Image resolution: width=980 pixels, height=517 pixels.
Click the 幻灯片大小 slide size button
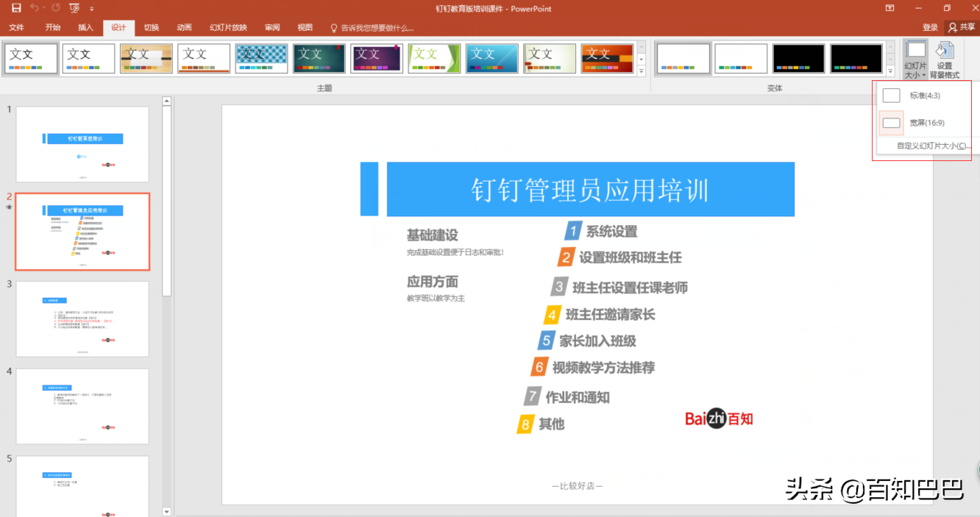coord(915,60)
